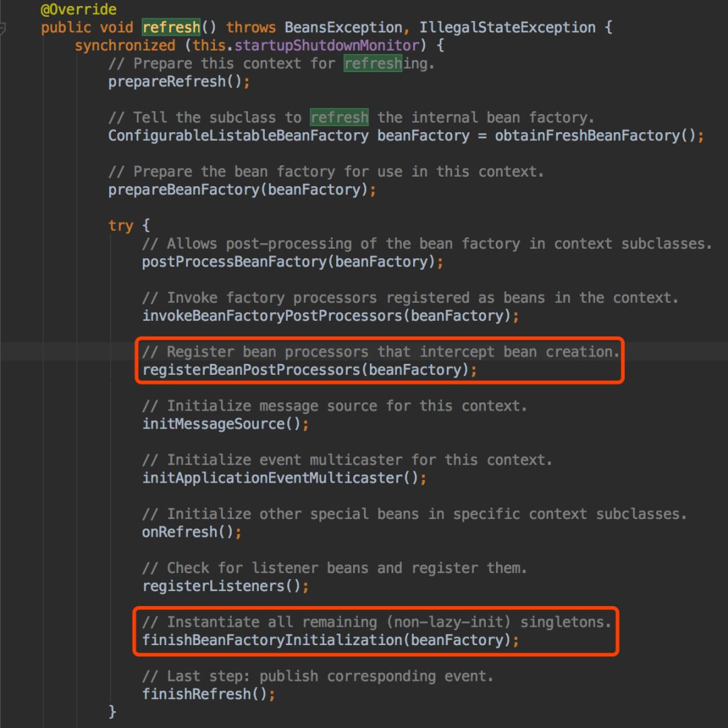Click the throws keyword

(251, 28)
